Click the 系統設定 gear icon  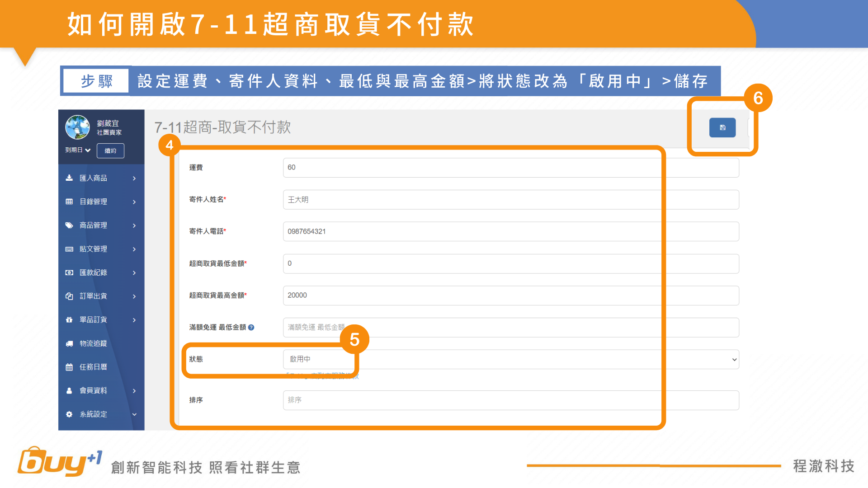click(x=69, y=414)
